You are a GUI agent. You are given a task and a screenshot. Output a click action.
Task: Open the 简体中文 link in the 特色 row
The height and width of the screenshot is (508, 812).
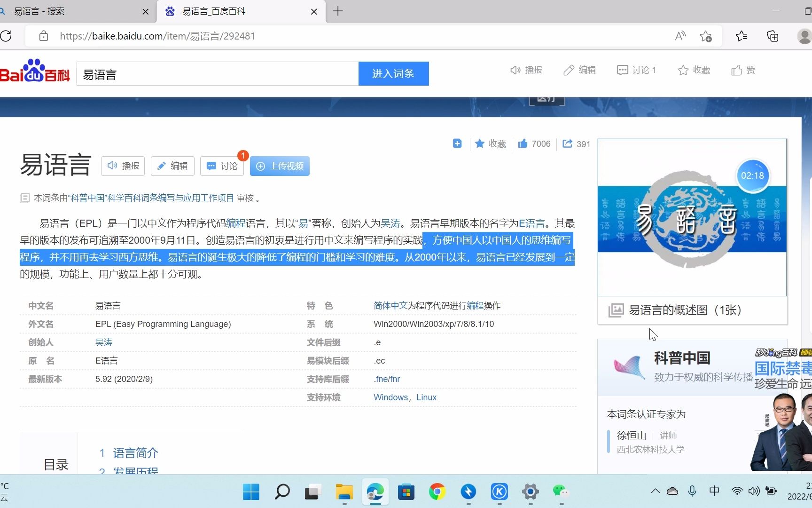390,306
